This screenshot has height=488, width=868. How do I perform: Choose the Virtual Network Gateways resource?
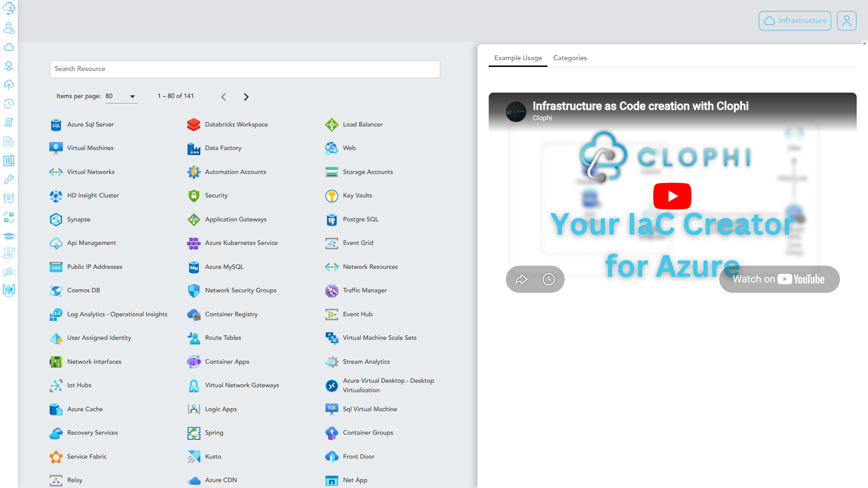pos(242,385)
